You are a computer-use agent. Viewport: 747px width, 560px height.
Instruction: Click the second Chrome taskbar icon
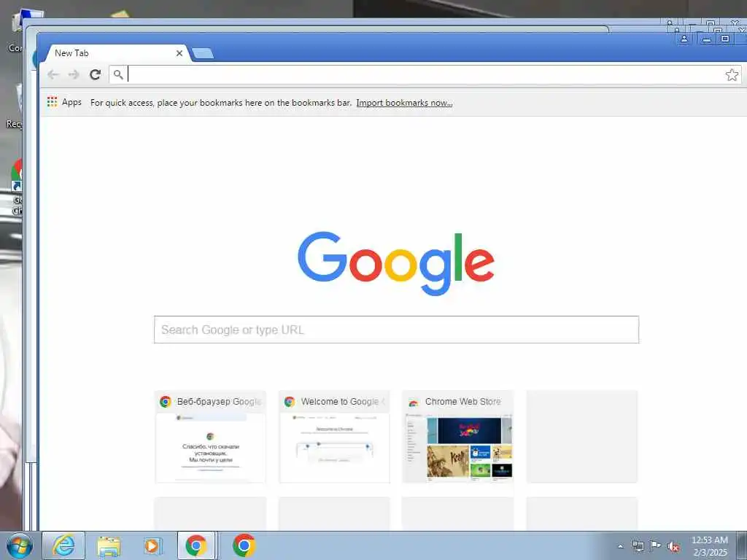[x=244, y=545]
